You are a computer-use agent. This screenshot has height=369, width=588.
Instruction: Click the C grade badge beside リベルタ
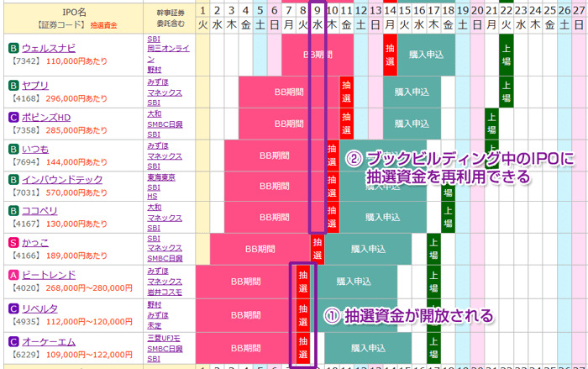(13, 309)
